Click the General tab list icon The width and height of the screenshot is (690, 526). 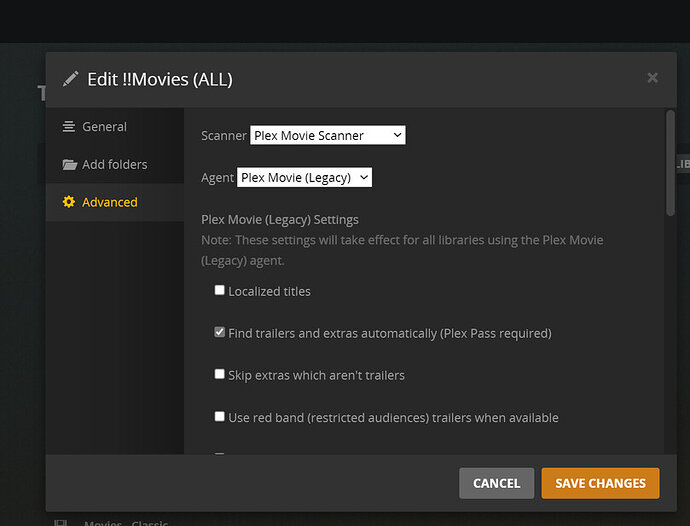pyautogui.click(x=69, y=127)
